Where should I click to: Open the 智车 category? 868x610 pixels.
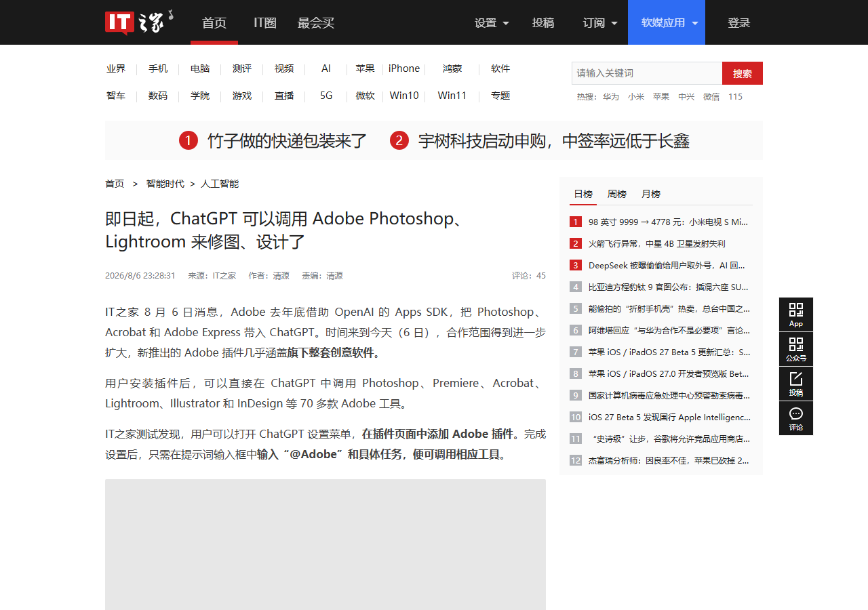coord(116,96)
